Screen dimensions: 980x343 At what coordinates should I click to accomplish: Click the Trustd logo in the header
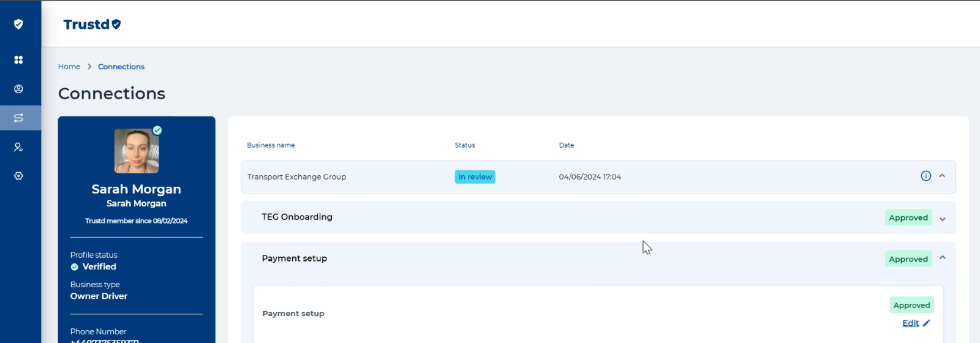[92, 24]
